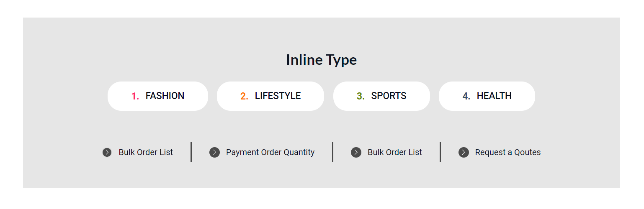Select the FASHION pill label
Viewport: 644px width, 209px height.
coord(165,96)
